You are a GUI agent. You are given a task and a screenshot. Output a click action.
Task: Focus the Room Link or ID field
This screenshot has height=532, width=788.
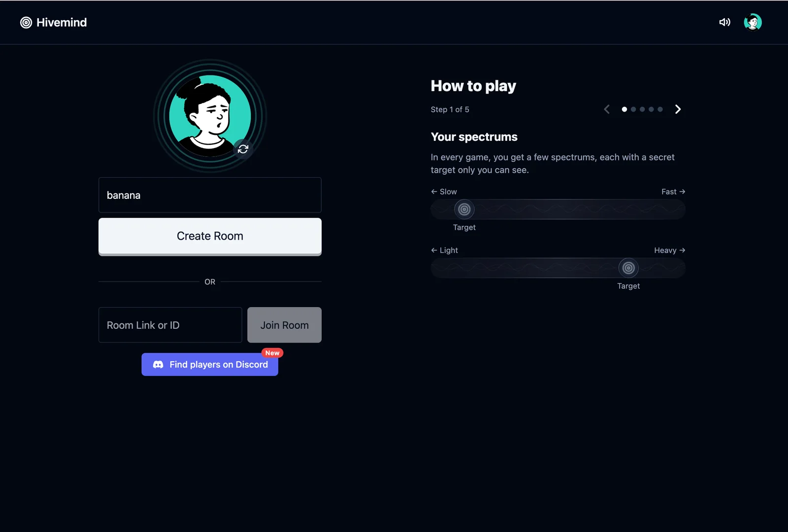[x=170, y=325]
